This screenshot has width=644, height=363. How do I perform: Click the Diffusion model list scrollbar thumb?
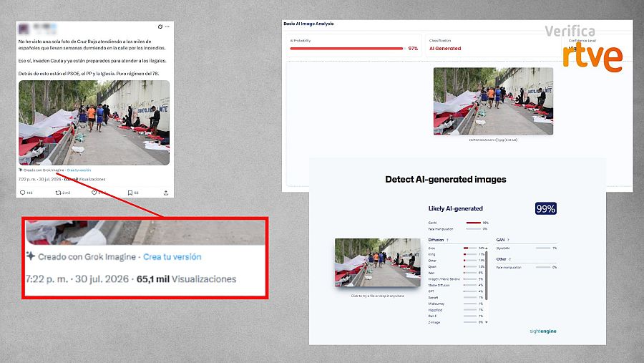pyautogui.click(x=487, y=276)
